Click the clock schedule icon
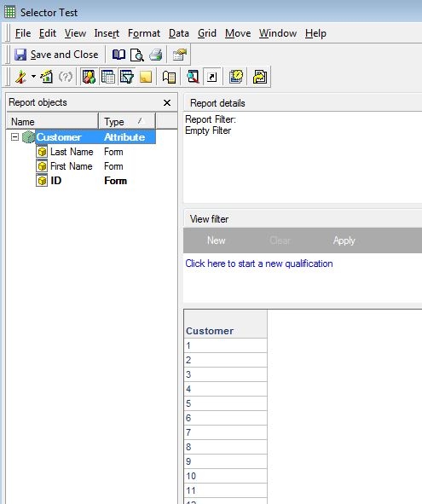This screenshot has width=422, height=504. pos(236,77)
